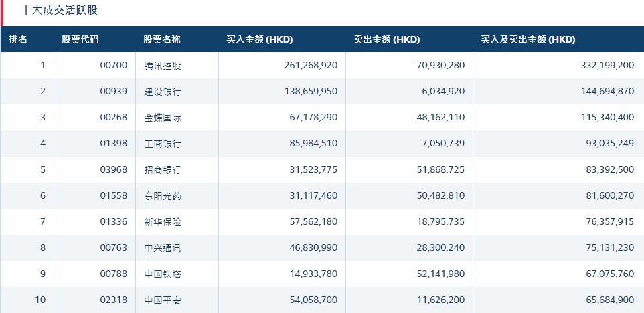
Task: Click rank number 10
Action: click(x=40, y=300)
